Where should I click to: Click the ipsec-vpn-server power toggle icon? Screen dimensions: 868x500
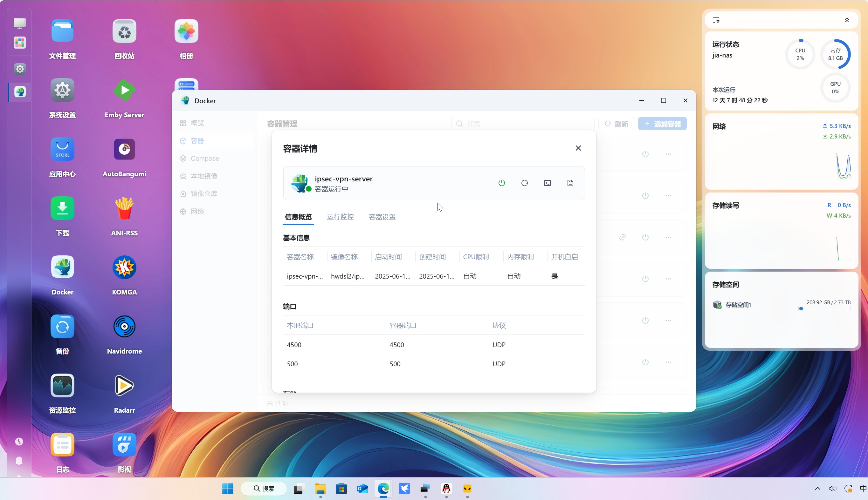501,183
